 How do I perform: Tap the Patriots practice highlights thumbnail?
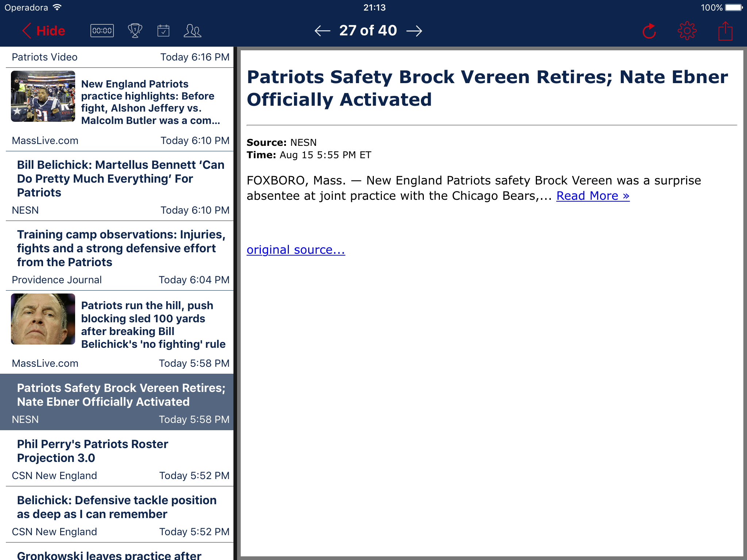pos(43,96)
